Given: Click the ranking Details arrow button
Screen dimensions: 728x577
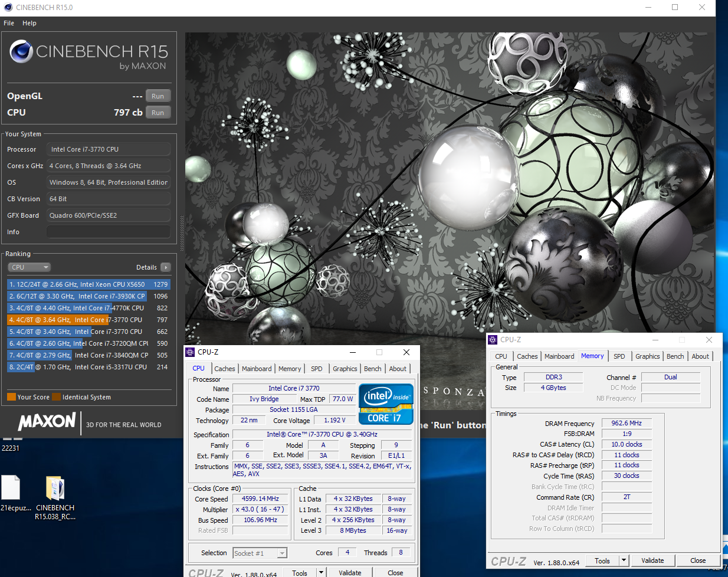Looking at the screenshot, I should (166, 267).
